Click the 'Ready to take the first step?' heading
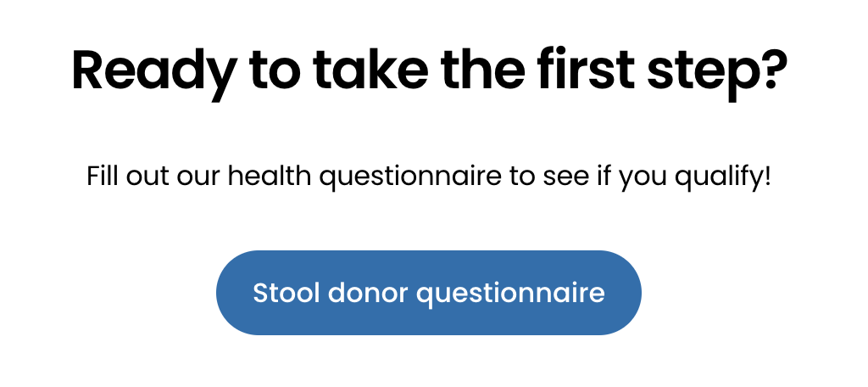868x387 pixels. (x=428, y=70)
